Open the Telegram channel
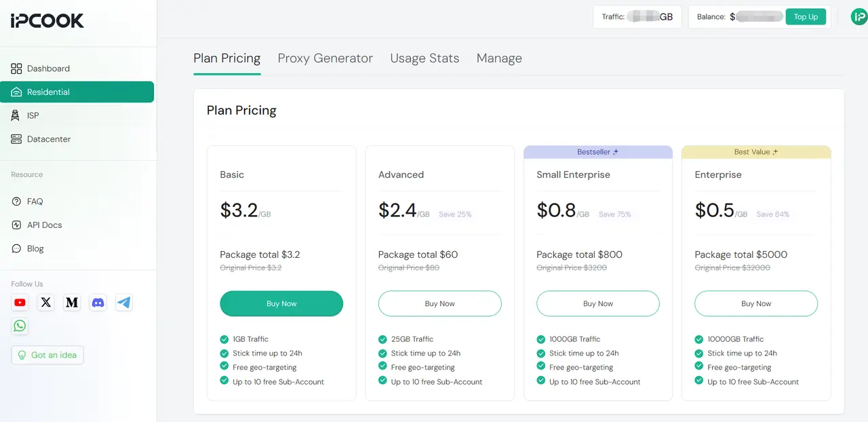The width and height of the screenshot is (868, 422). [x=123, y=303]
